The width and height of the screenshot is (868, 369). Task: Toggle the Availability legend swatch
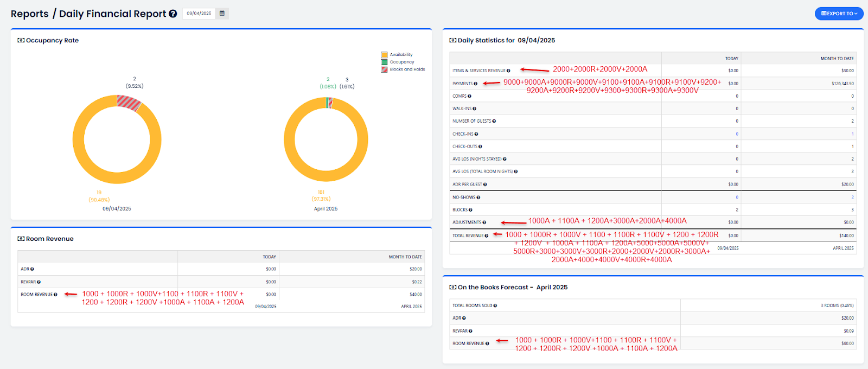(x=384, y=55)
